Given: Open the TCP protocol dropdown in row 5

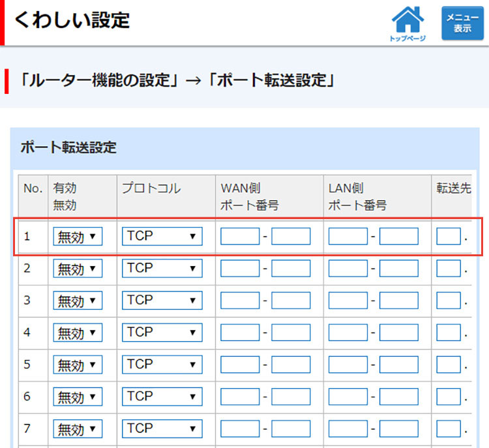Looking at the screenshot, I should coord(162,365).
